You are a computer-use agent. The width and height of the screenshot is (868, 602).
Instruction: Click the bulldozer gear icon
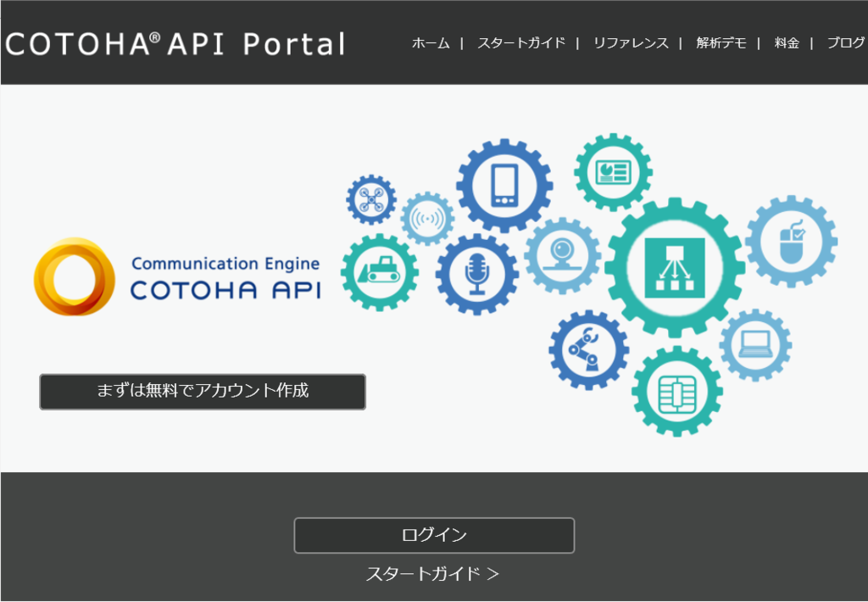(x=380, y=272)
